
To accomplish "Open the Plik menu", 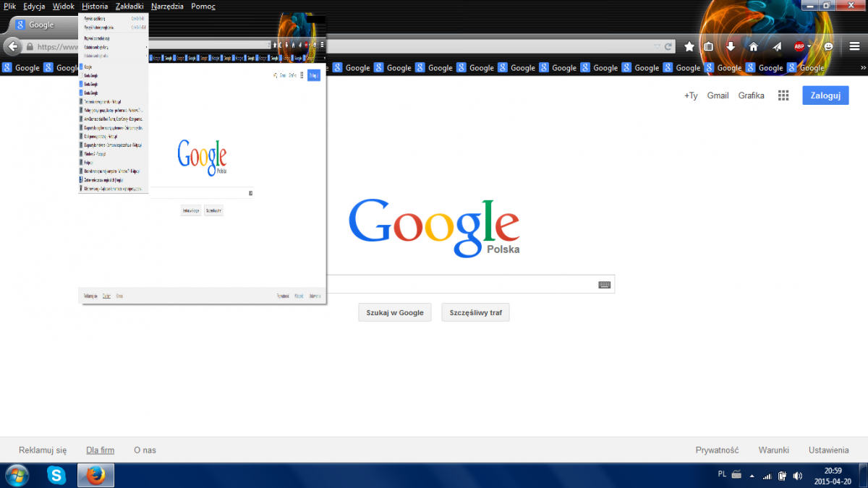I will pos(9,6).
